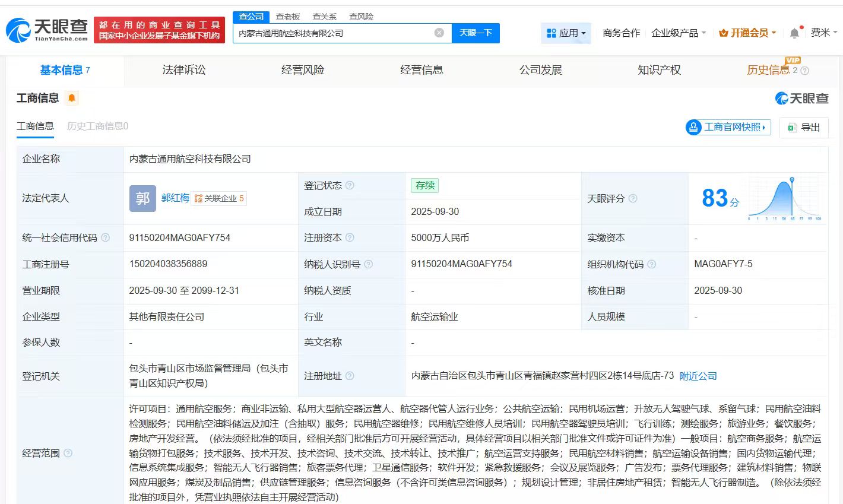Select the 查老板 search mode tab
Screen dimensions: 843x504
pos(288,17)
